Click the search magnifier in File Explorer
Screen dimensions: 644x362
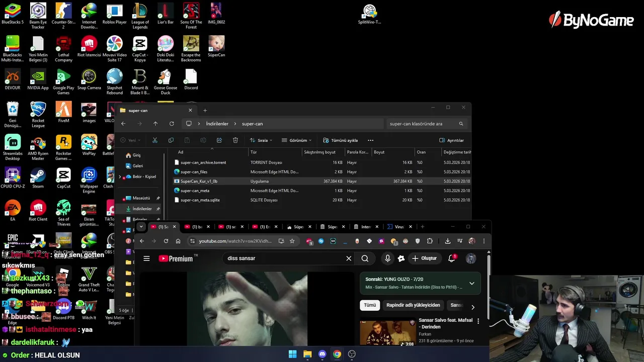point(461,124)
